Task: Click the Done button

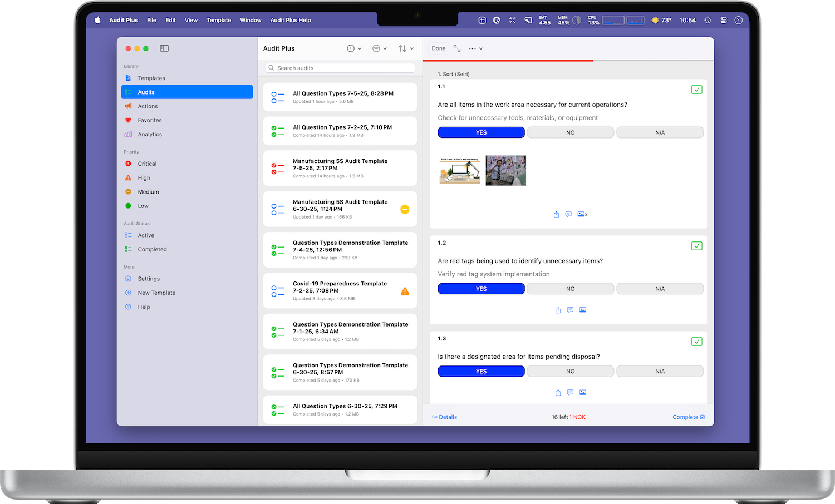Action: [x=439, y=48]
